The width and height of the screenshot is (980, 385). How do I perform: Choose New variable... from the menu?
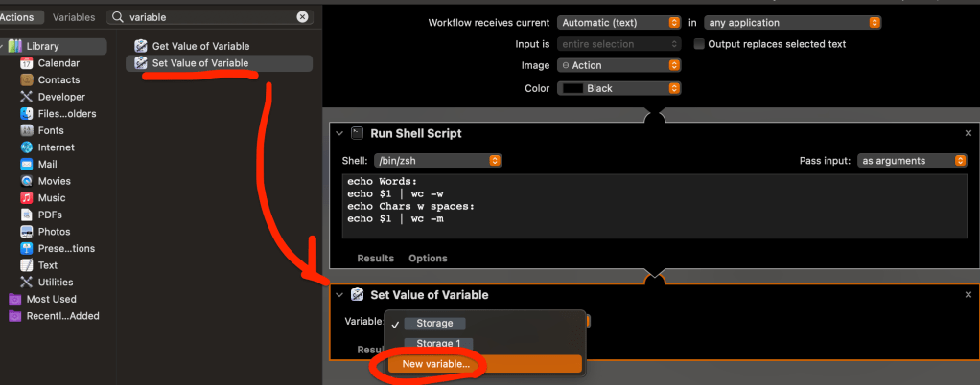click(436, 364)
